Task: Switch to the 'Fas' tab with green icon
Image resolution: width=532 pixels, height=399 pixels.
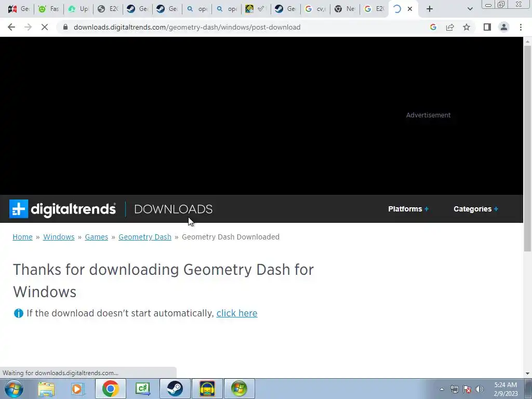Action: point(48,9)
